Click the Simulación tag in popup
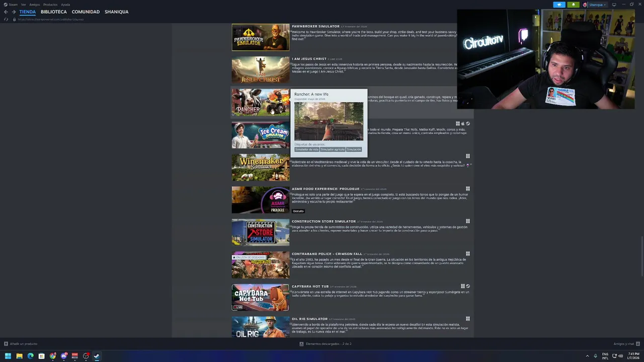The height and width of the screenshot is (362, 644). [354, 149]
